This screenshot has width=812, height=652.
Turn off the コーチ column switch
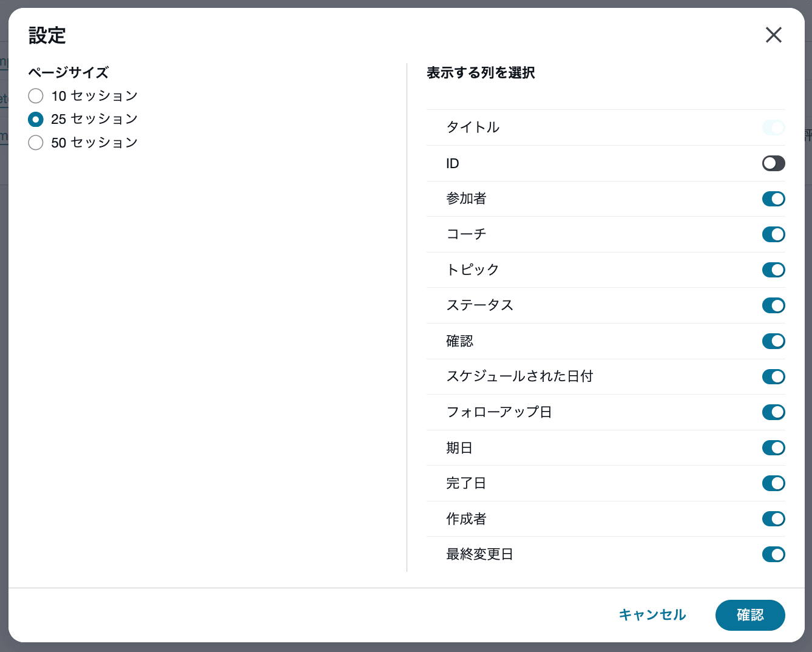pos(773,234)
